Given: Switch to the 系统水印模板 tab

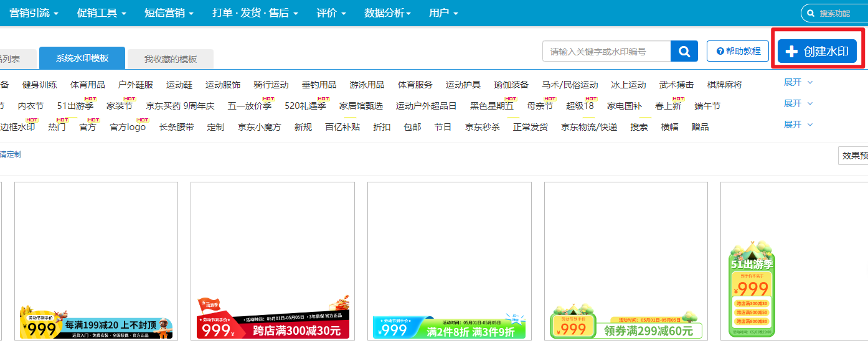Looking at the screenshot, I should [82, 59].
